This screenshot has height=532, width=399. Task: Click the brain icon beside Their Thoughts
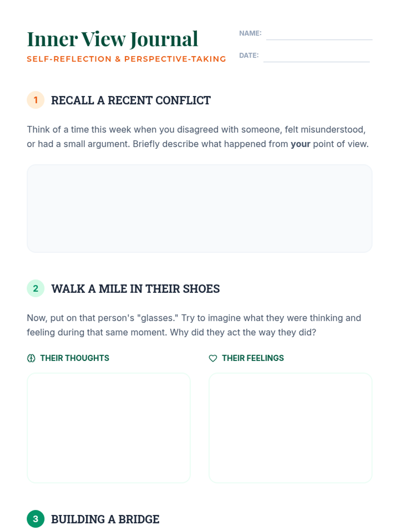click(x=31, y=358)
